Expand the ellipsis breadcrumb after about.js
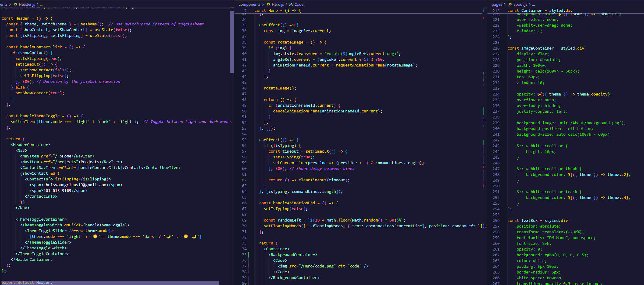 click(533, 4)
